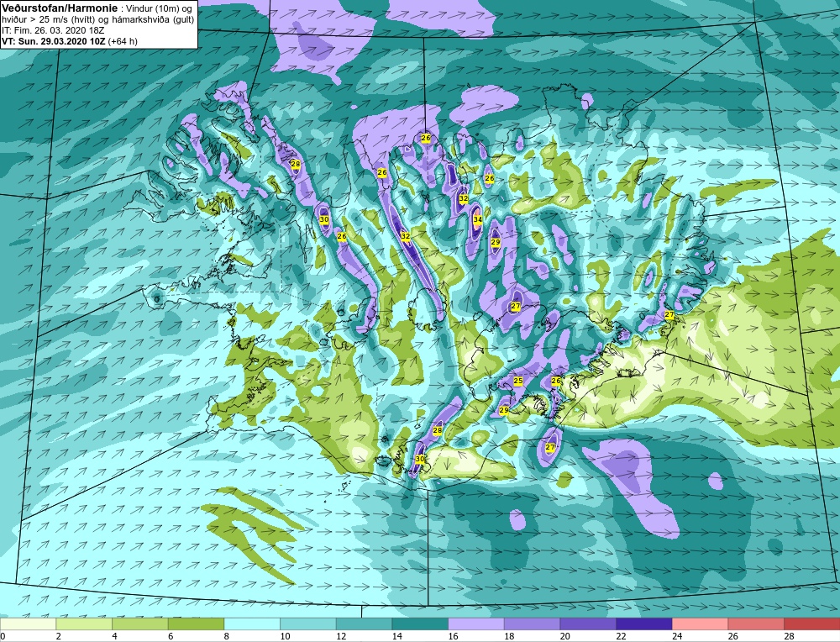Click the legend scale value 24

677,636
